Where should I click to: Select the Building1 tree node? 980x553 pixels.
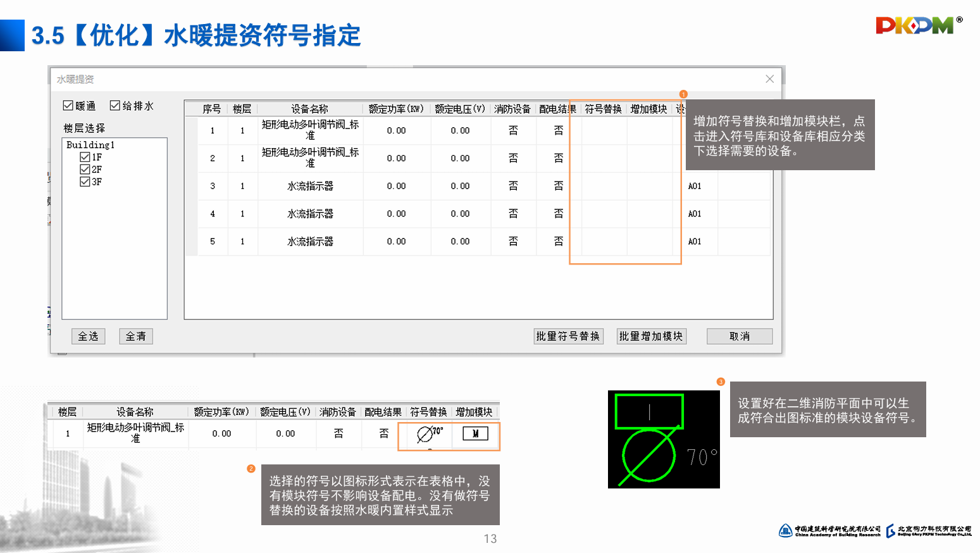tap(90, 145)
